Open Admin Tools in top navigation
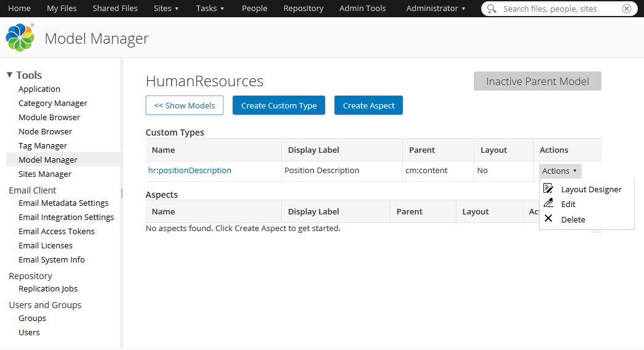Viewport: 644px width, 350px height. tap(362, 8)
